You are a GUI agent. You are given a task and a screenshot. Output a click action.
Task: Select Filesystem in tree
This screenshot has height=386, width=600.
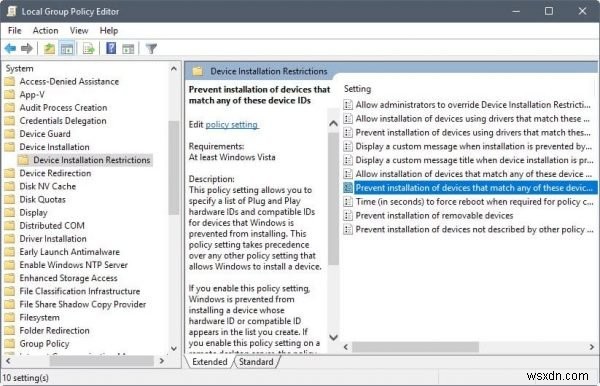[x=39, y=317]
